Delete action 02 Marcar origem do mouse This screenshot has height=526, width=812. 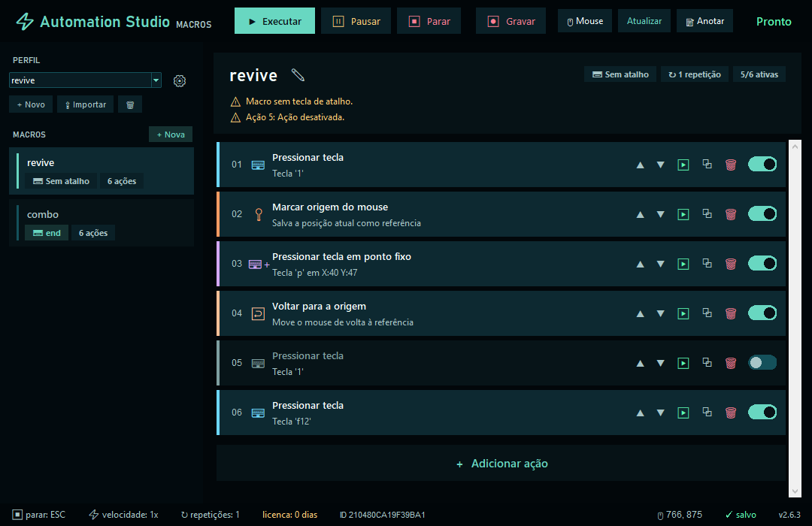pyautogui.click(x=731, y=214)
